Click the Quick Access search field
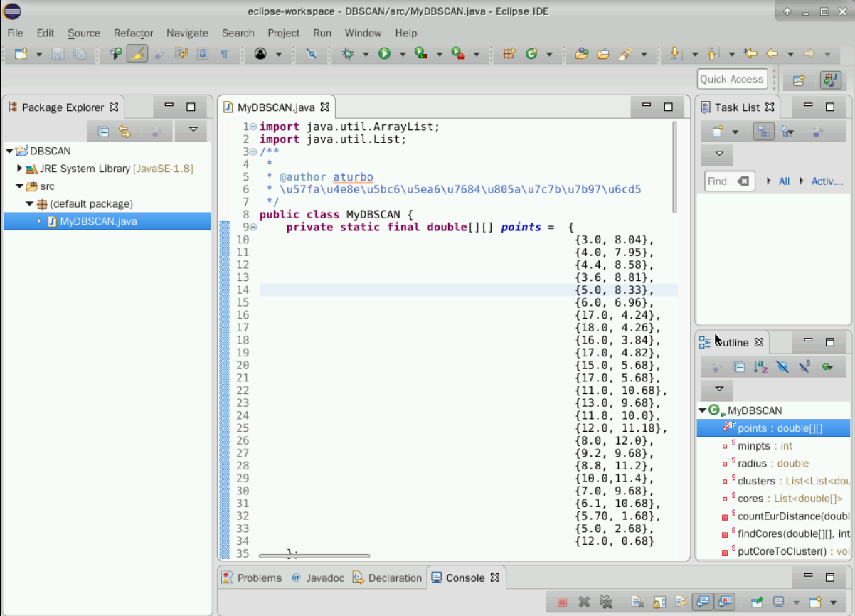The image size is (855, 616). [731, 79]
